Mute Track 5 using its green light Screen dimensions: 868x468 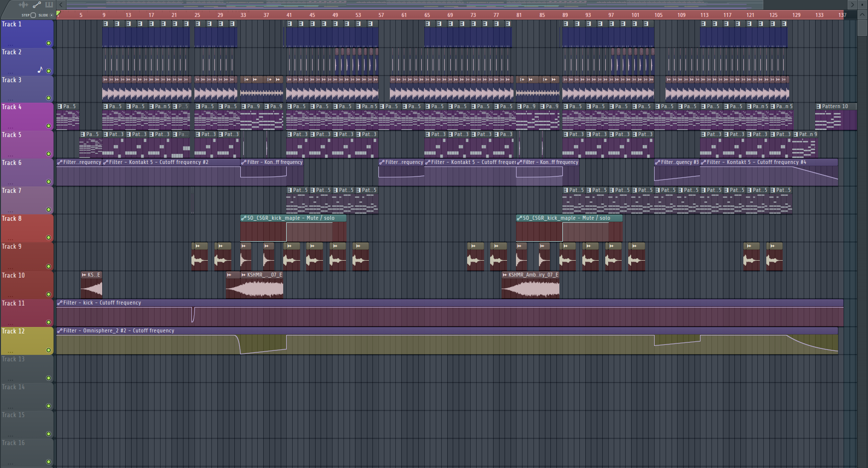point(48,154)
